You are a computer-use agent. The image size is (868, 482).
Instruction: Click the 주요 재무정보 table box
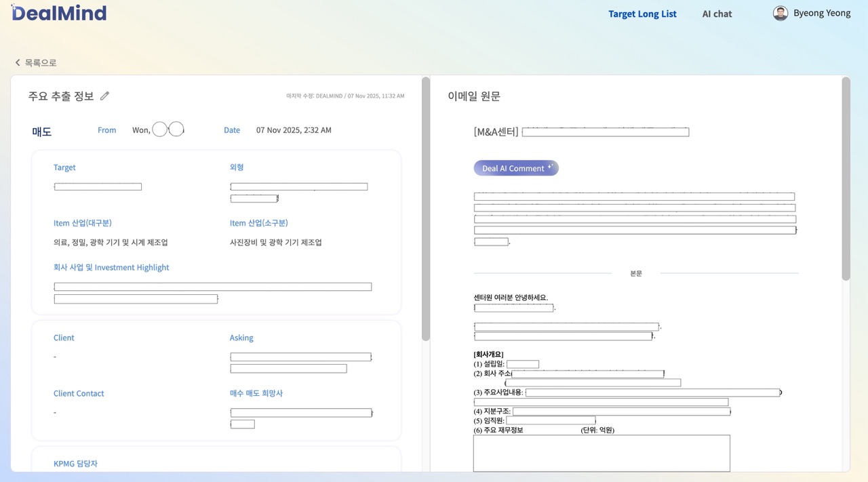(x=601, y=453)
